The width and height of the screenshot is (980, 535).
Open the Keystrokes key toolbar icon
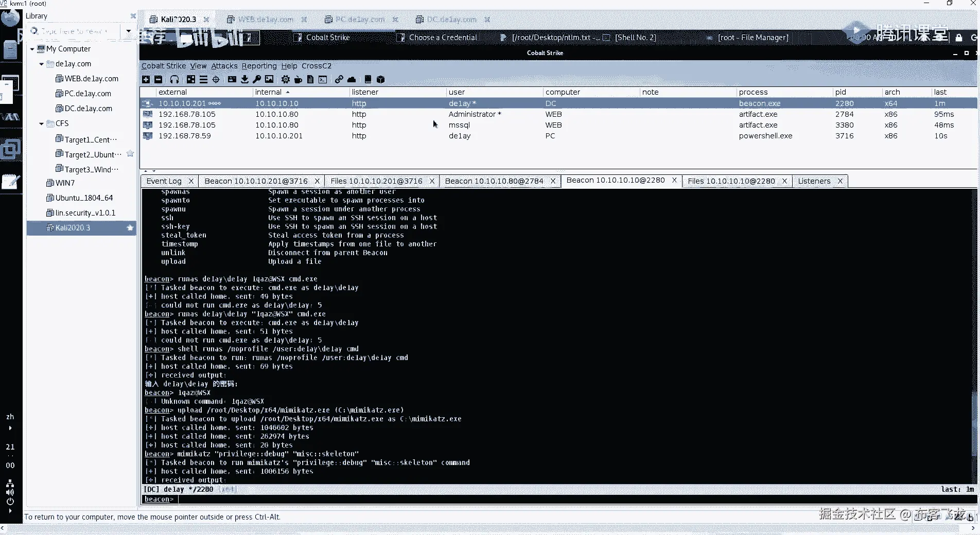257,79
